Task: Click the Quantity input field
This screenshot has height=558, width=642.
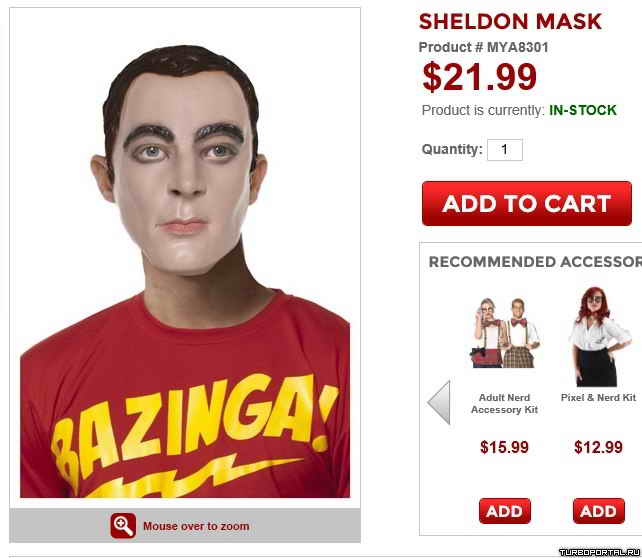Action: coord(505,150)
